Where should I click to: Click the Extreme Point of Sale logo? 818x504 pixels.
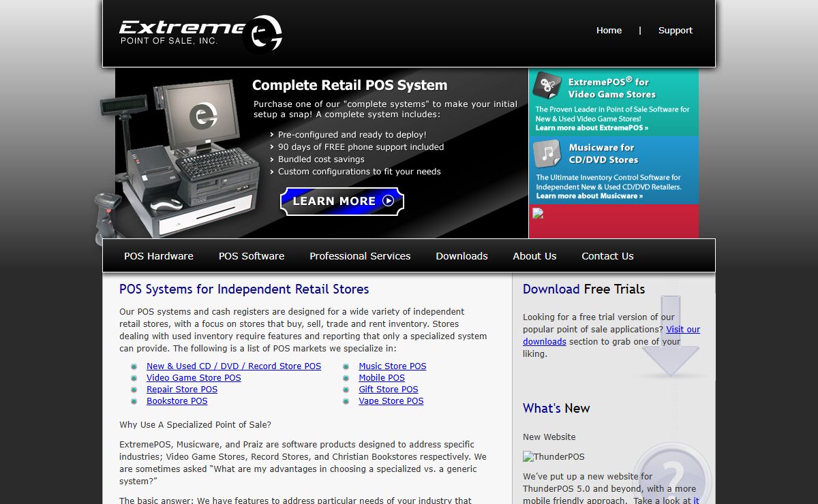(x=200, y=33)
